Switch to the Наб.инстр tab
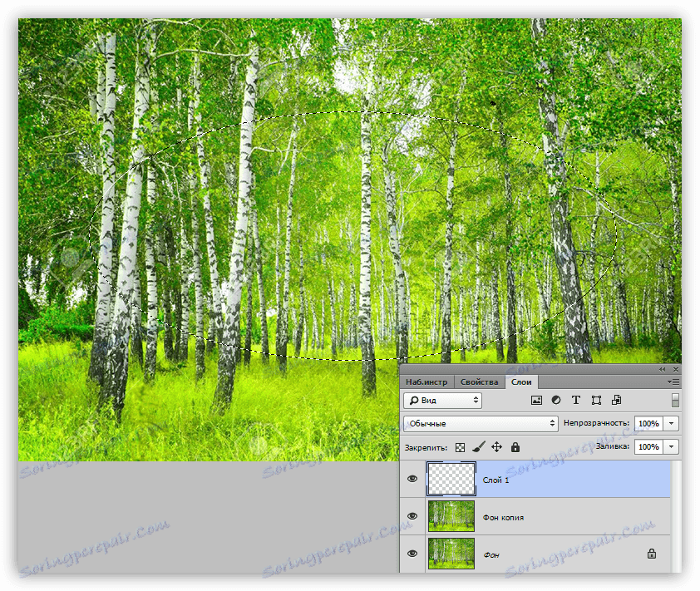The image size is (700, 591). pos(426,382)
